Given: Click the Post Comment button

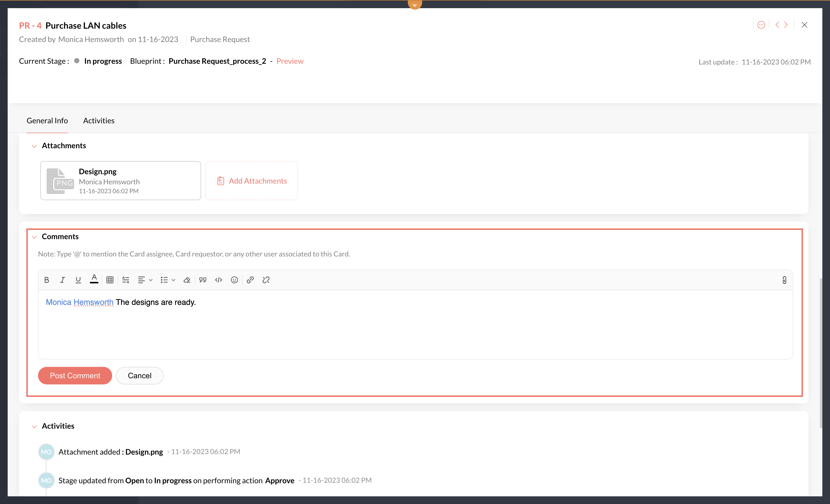Looking at the screenshot, I should tap(75, 376).
